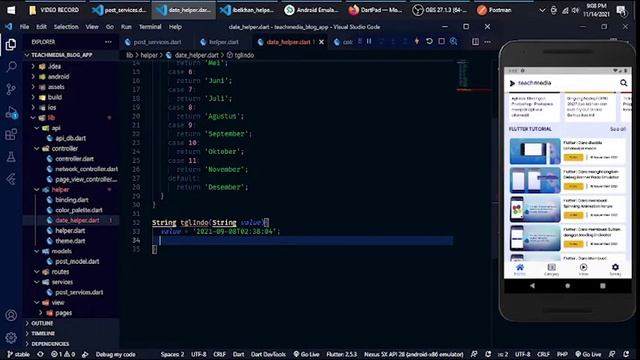
Task: Switch to post_services.dart editor tab
Action: [157, 42]
